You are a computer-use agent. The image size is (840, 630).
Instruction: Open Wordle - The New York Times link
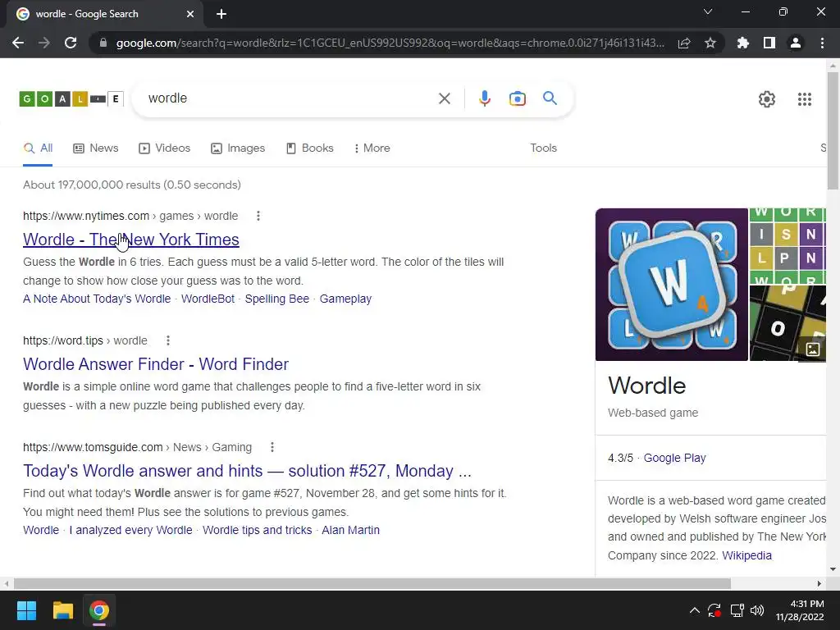tap(130, 240)
